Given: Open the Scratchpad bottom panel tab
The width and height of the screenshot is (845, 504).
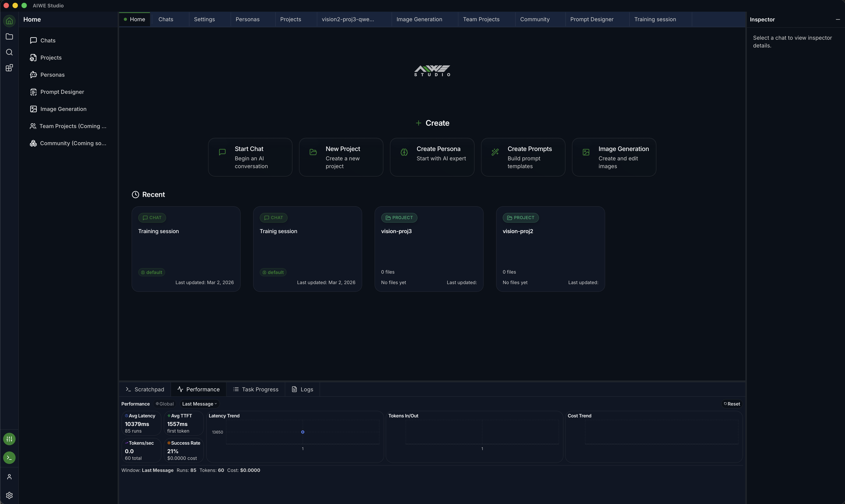Looking at the screenshot, I should tap(145, 389).
